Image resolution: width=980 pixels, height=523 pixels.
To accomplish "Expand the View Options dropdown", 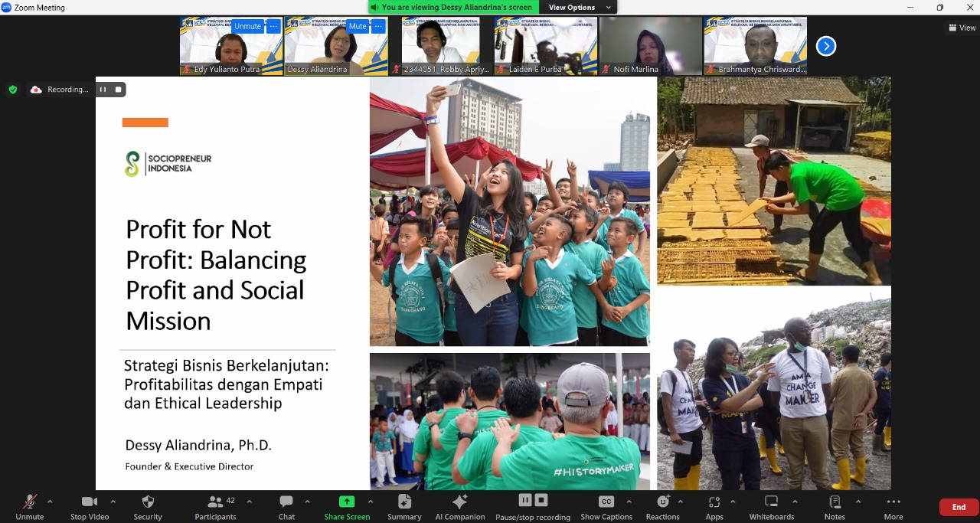I will coord(580,8).
